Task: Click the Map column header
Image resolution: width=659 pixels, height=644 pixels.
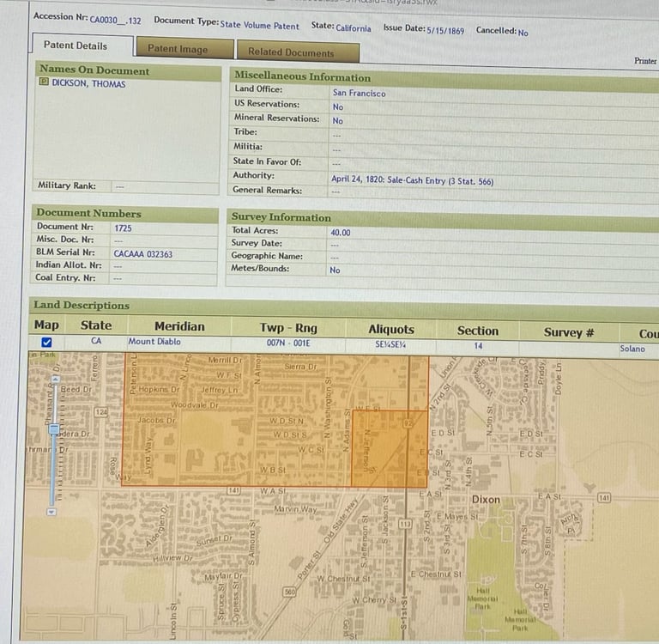Action: 46,325
